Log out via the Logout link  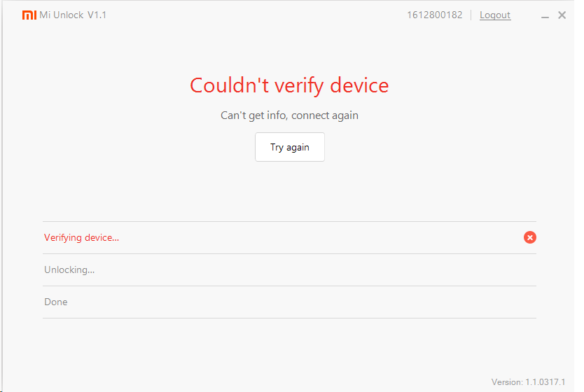point(495,15)
